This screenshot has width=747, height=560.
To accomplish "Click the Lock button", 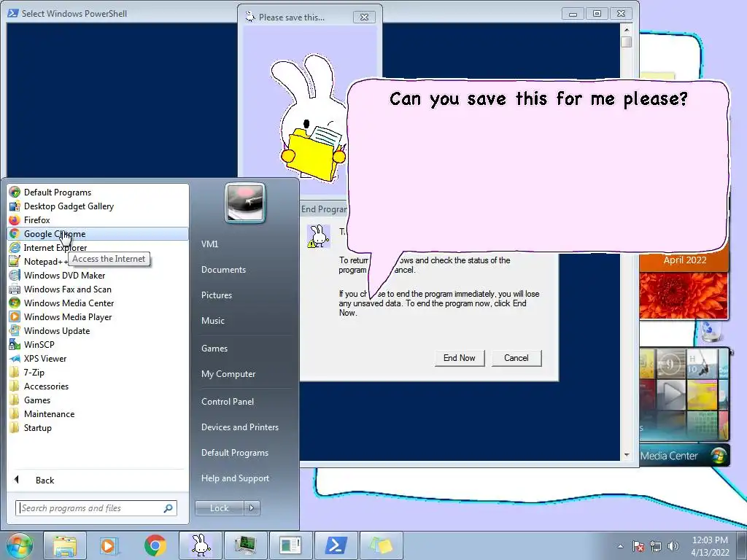I will 219,508.
